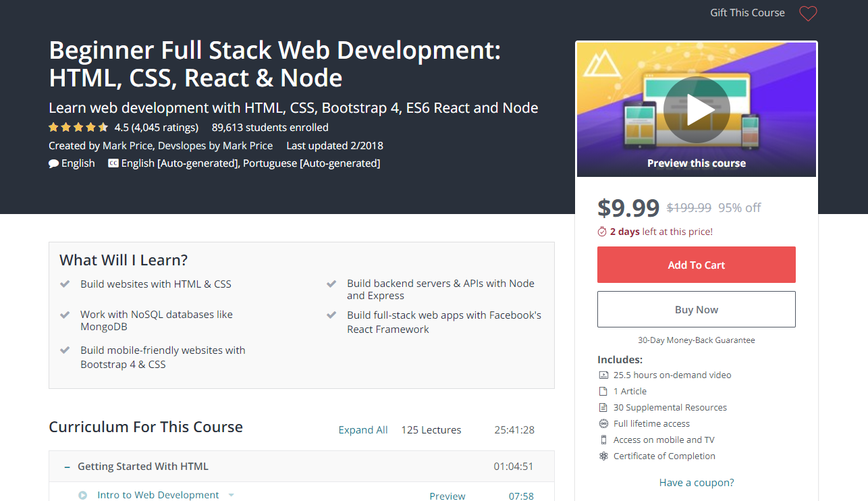This screenshot has width=868, height=501.
Task: Click the Preview this course label
Action: tap(697, 163)
